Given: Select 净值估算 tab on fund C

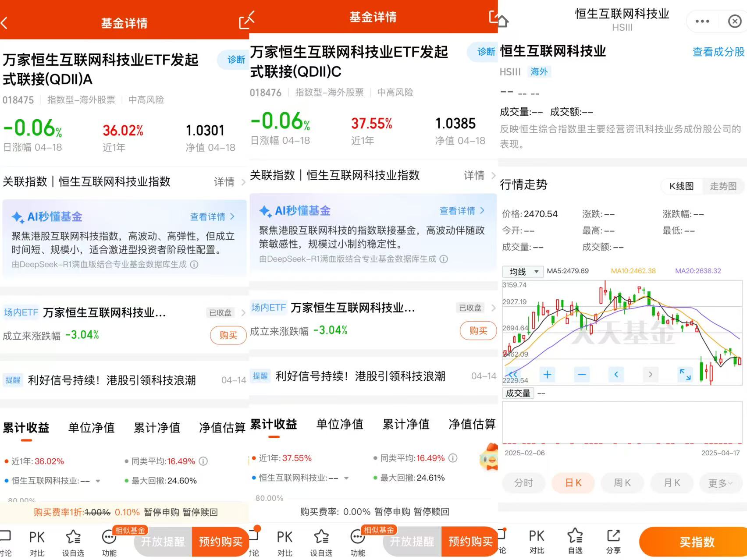Looking at the screenshot, I should coord(472,424).
